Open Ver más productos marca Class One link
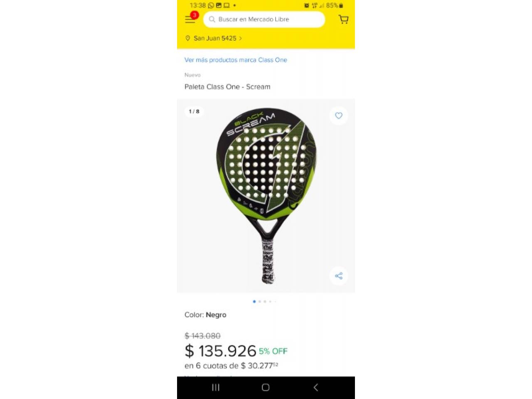 coord(236,60)
